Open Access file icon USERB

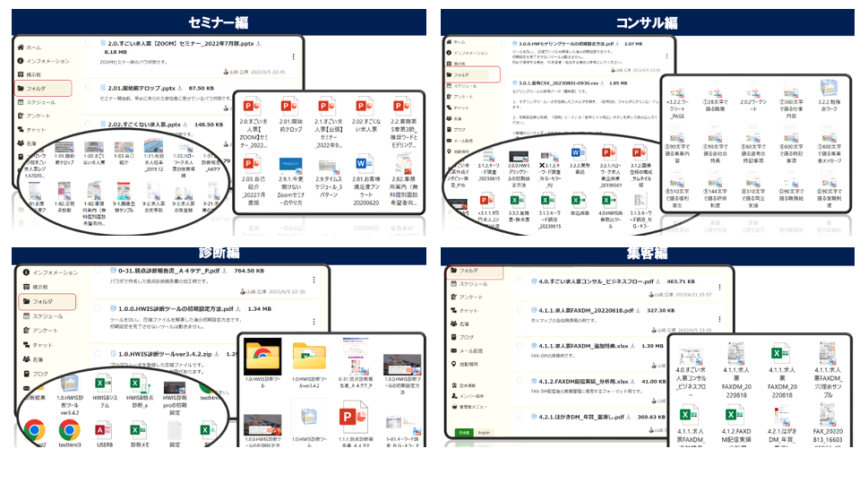coord(104,430)
